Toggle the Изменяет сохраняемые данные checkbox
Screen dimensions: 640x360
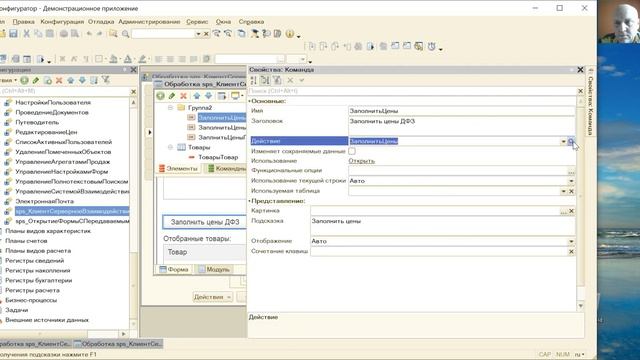(352, 151)
